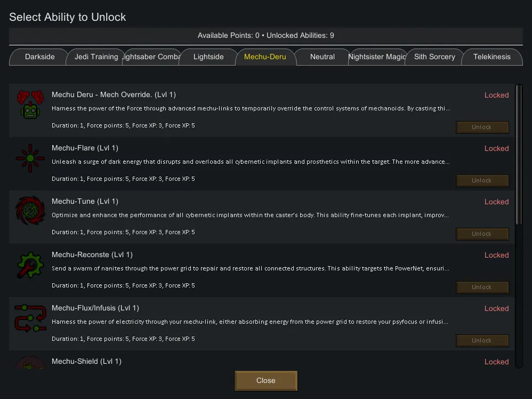
Task: Go to the Lightside tab
Action: tap(208, 57)
